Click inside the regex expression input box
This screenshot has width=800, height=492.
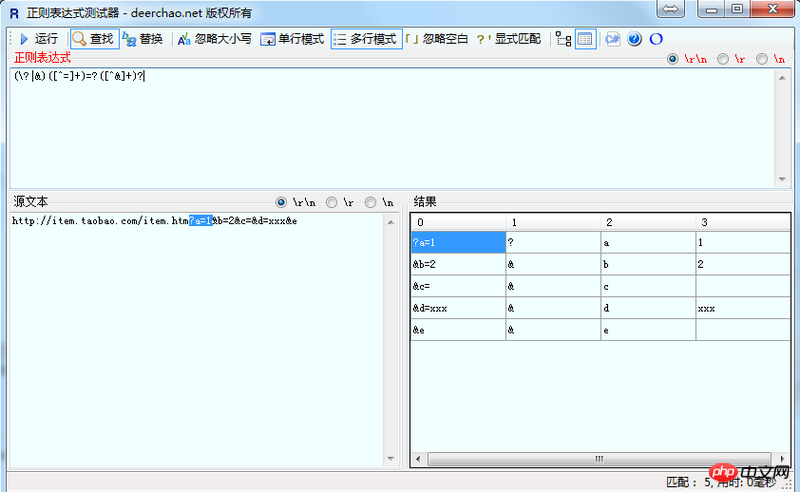coord(393,128)
